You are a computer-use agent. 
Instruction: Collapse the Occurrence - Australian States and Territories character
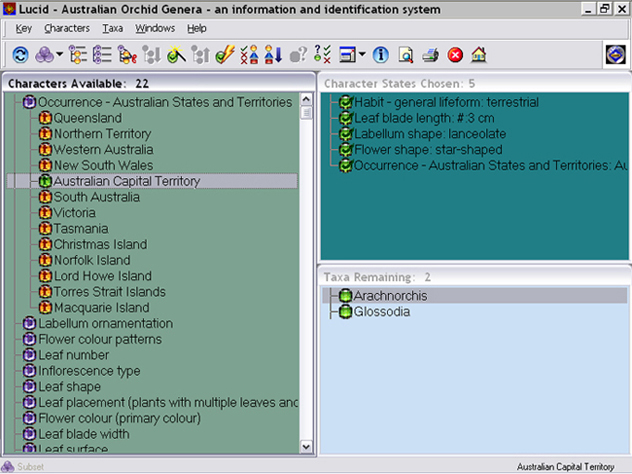point(29,102)
